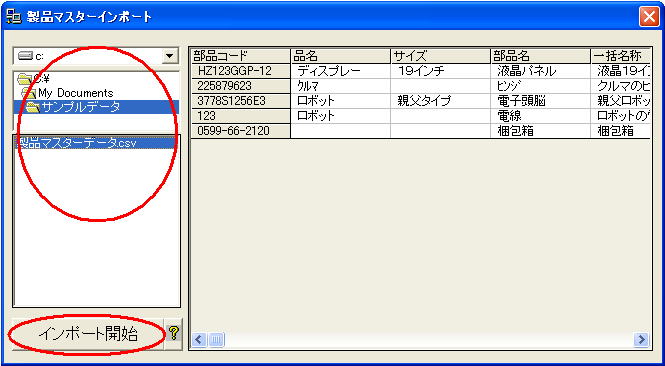Click the c: drive icon in the drive selector
Screen dimensions: 665x366
26,56
